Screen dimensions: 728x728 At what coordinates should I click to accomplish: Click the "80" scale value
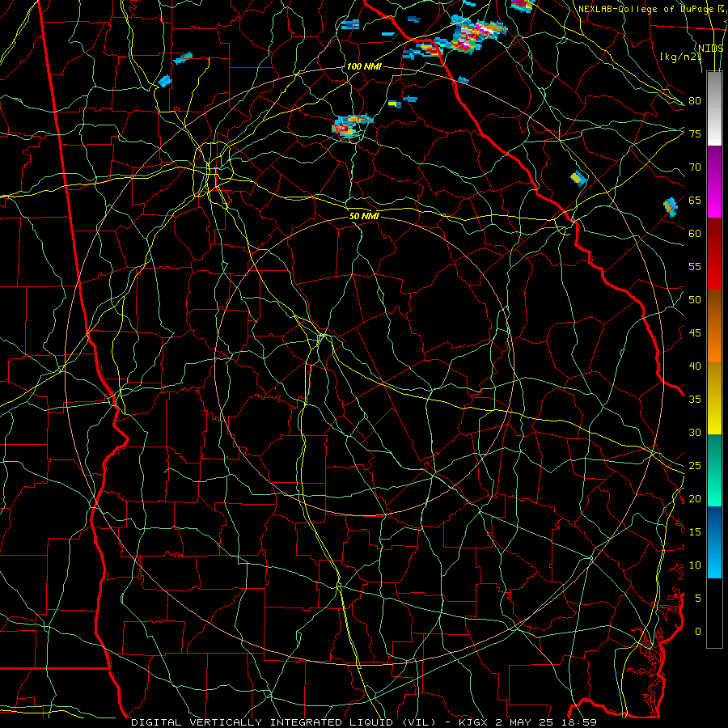click(x=695, y=101)
